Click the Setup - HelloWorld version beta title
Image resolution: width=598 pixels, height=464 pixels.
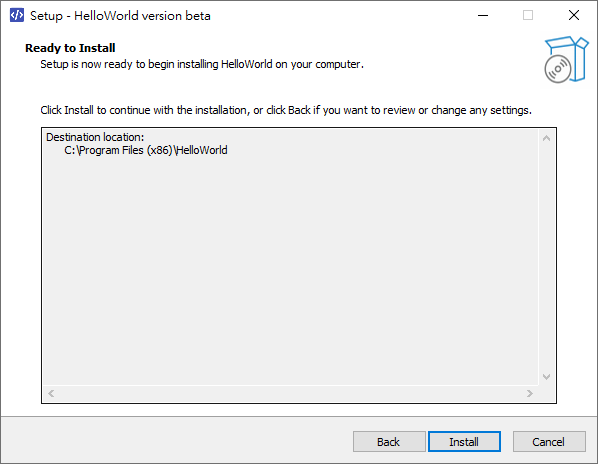pos(120,16)
